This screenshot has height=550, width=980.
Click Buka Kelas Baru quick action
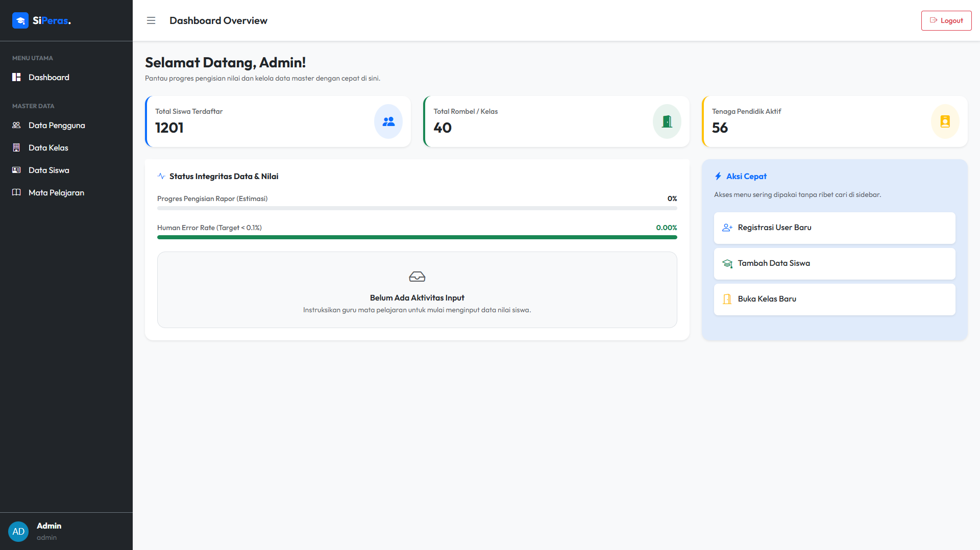(835, 299)
